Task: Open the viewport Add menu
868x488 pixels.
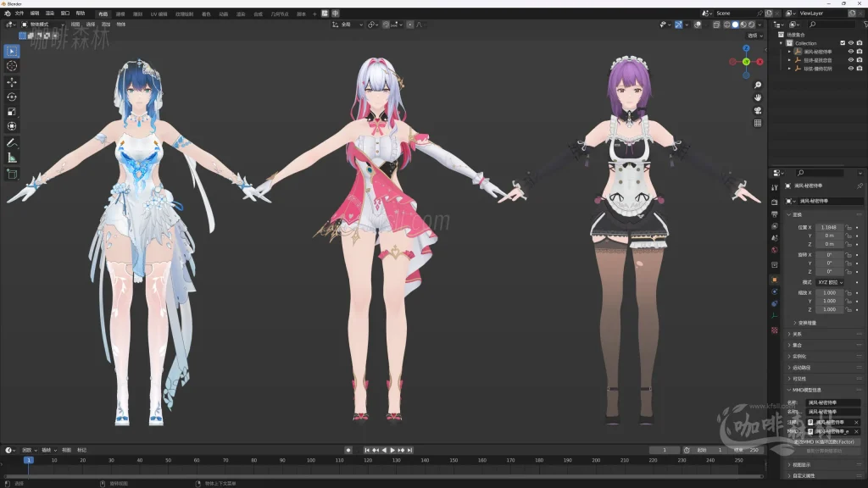Action: coord(106,25)
